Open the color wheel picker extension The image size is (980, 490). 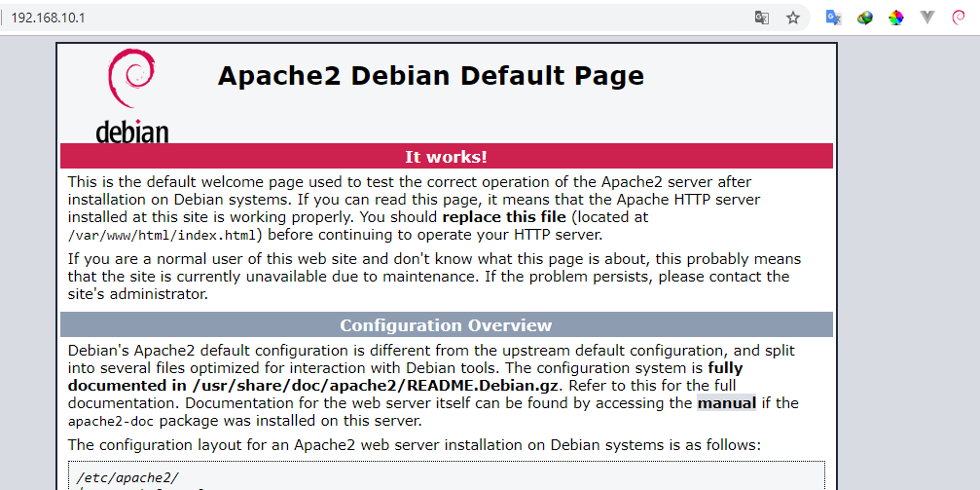pos(896,18)
